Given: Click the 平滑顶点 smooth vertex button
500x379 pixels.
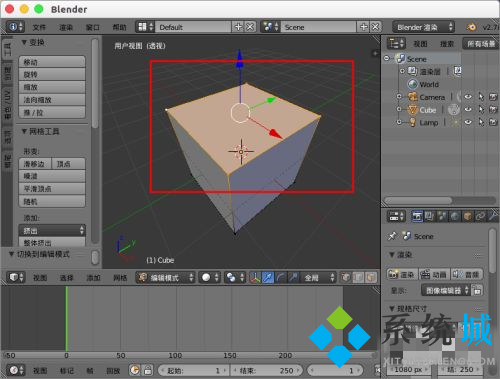Looking at the screenshot, I should [x=52, y=189].
